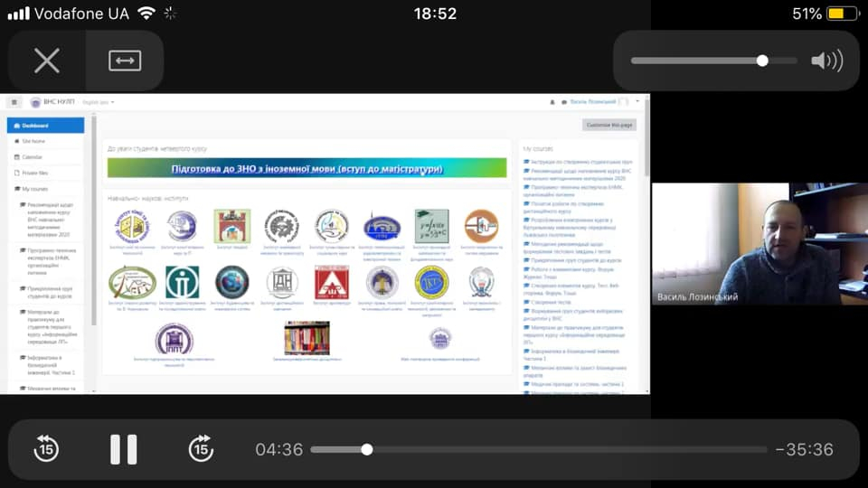Tap the remaining time -35:36
The width and height of the screenshot is (868, 488).
805,449
